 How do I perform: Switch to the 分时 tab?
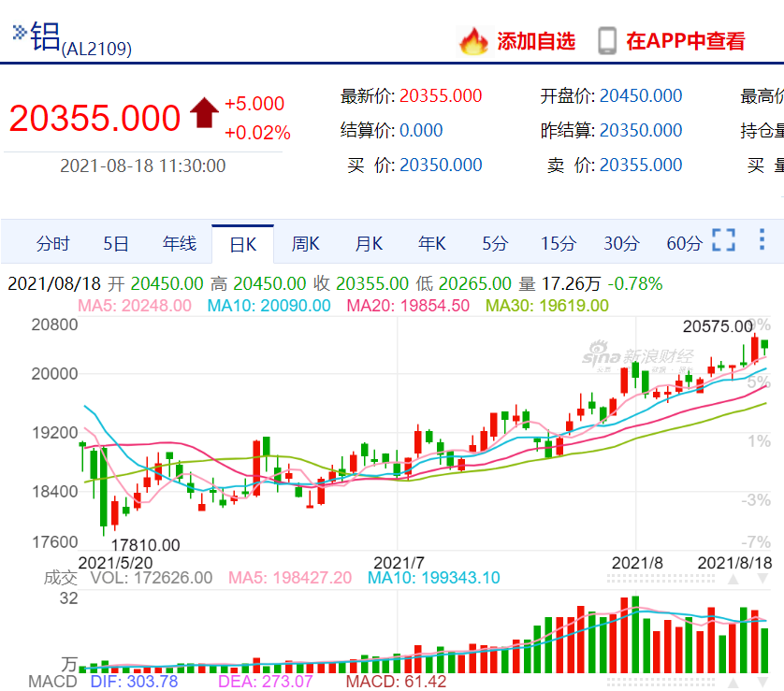pyautogui.click(x=53, y=243)
